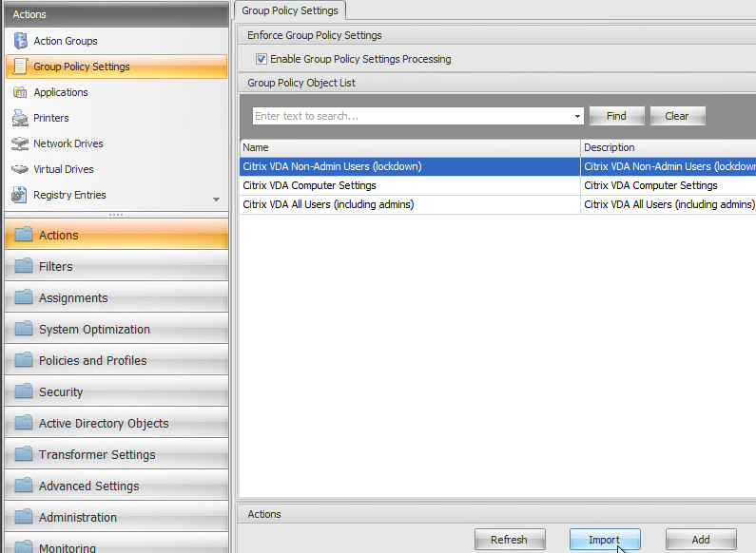Click the Enforce Group Policy Settings header

496,35
